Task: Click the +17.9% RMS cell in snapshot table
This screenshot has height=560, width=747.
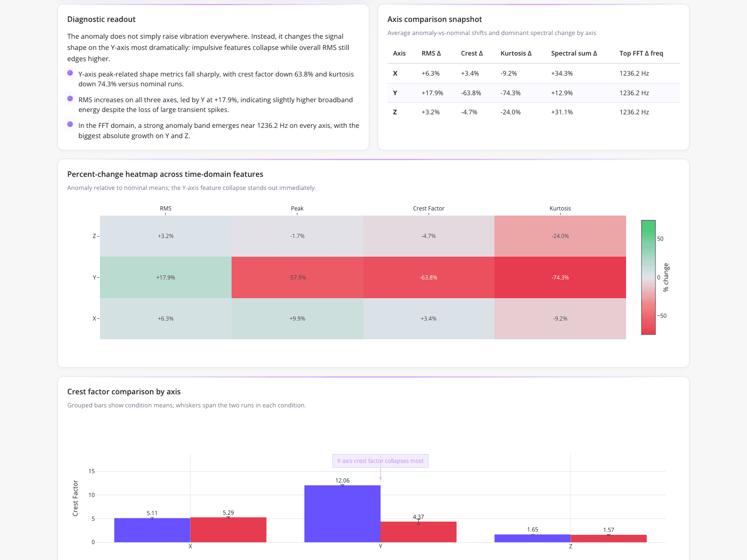Action: coord(432,93)
